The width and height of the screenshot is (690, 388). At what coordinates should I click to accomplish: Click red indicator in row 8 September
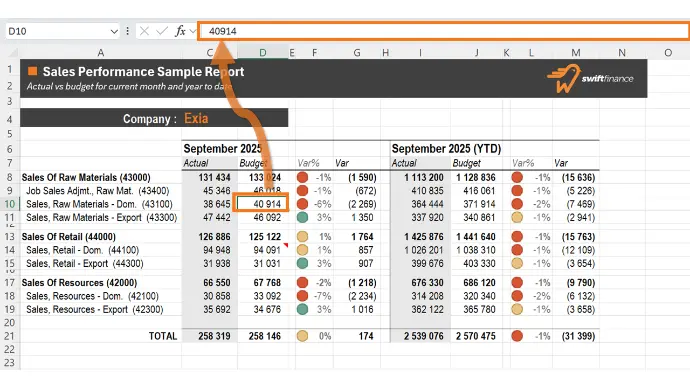(x=302, y=177)
